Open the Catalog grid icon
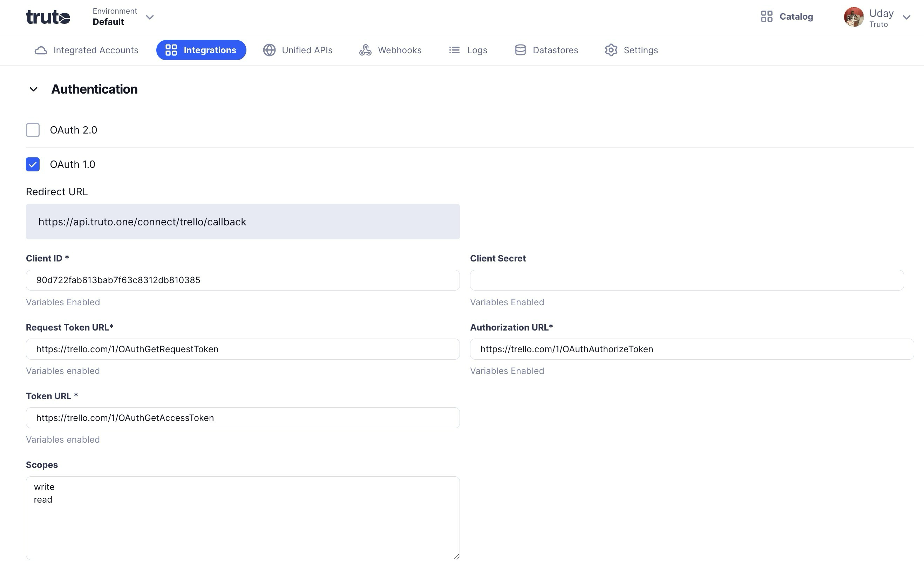The image size is (924, 572). [767, 16]
